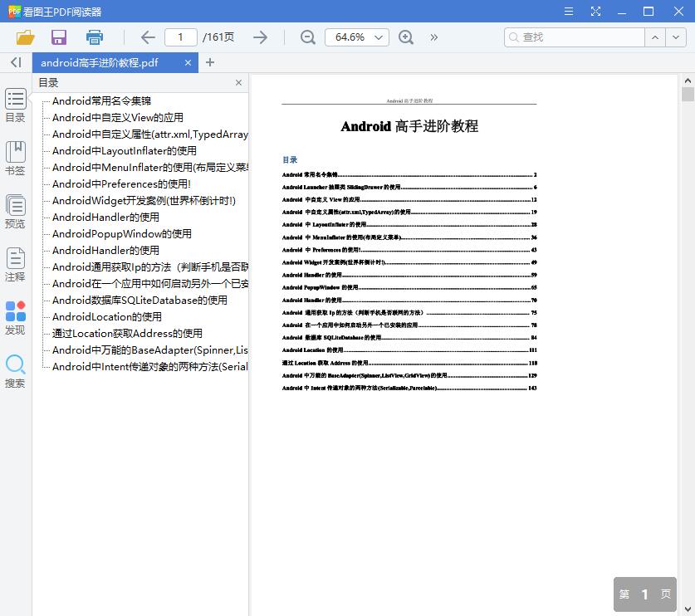695x616 pixels.
Task: Switch to the 书签 bookmarks panel
Action: pos(16,158)
